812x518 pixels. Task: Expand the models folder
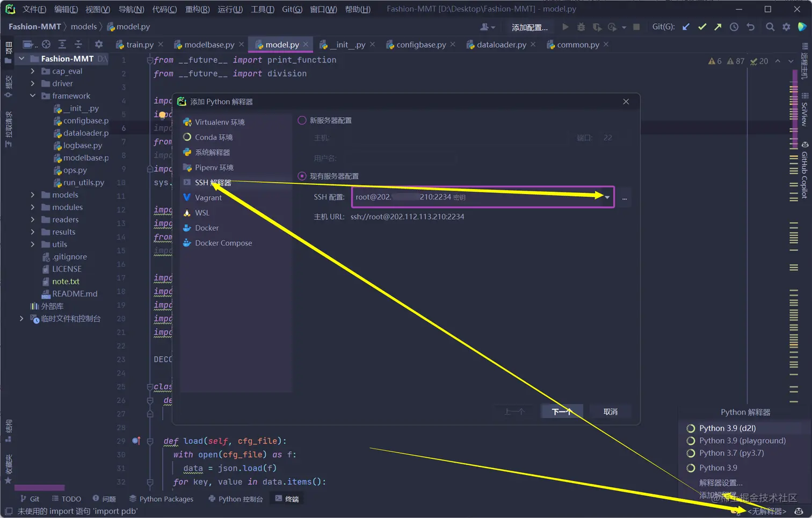pos(33,195)
